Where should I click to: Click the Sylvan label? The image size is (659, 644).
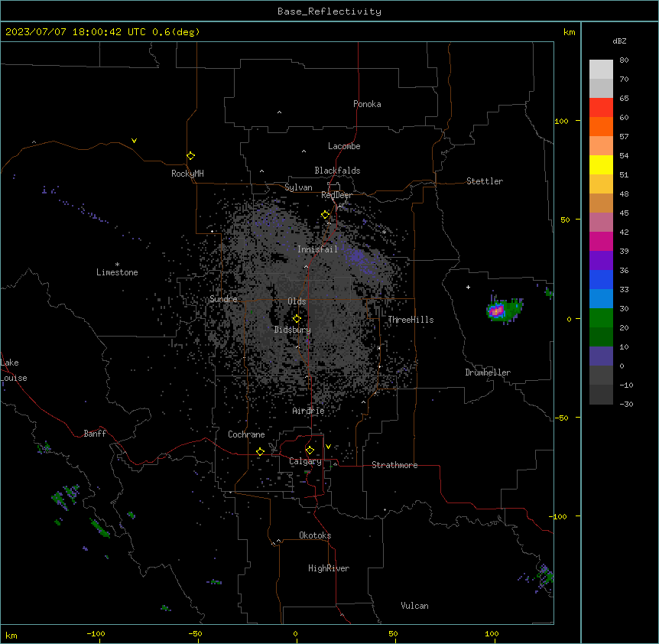[x=298, y=187]
